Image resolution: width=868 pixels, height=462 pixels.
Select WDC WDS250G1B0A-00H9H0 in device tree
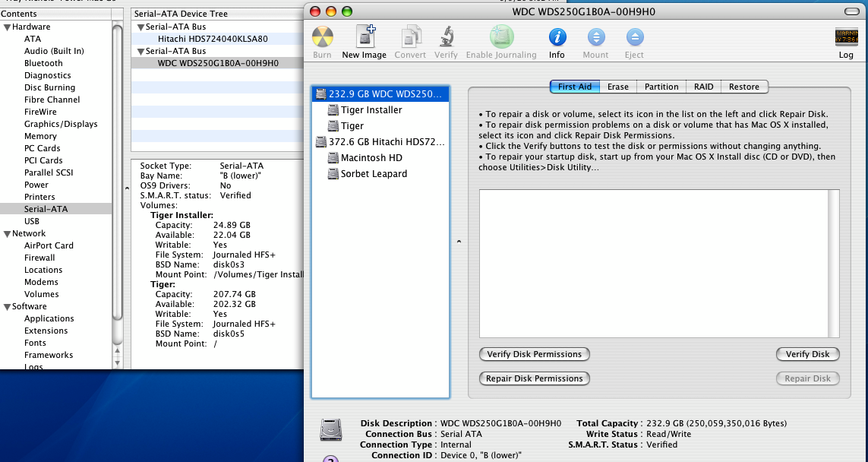pos(217,63)
